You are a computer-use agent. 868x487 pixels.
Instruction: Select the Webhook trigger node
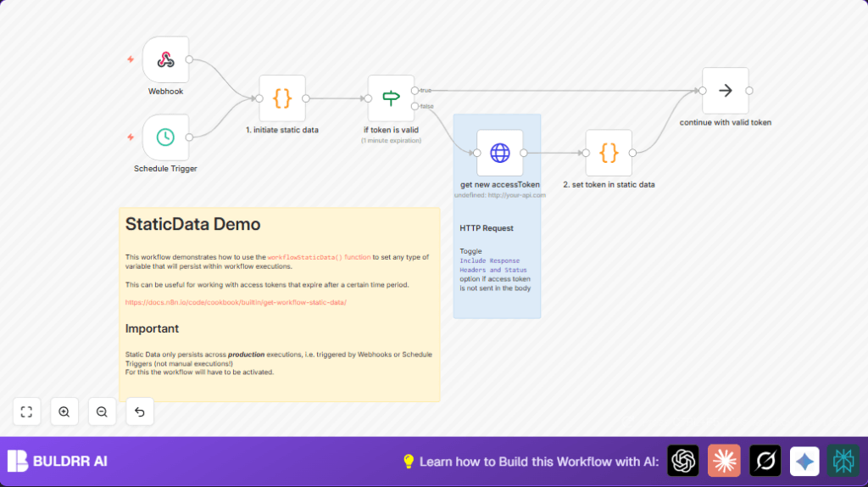pyautogui.click(x=165, y=59)
